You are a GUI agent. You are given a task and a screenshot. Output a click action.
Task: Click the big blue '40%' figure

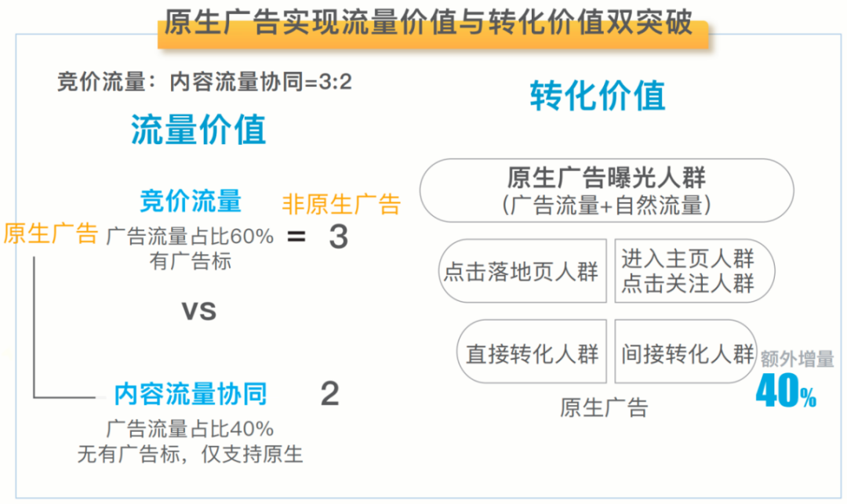pos(785,393)
